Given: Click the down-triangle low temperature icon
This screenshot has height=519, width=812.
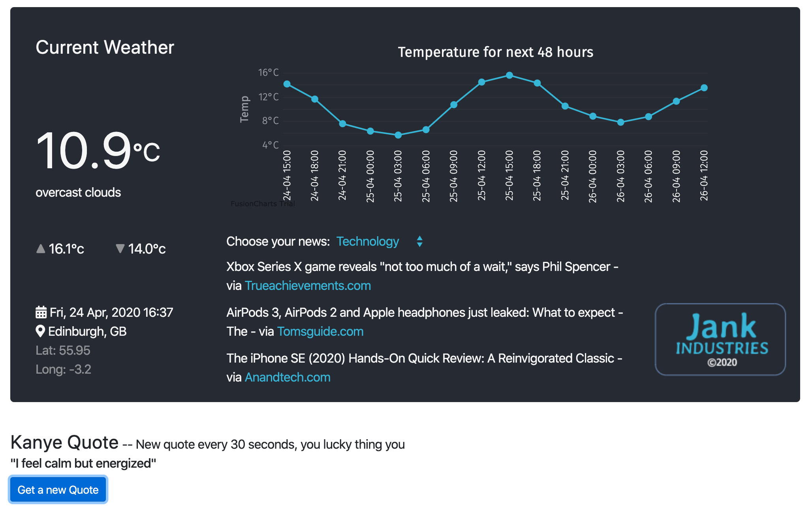Looking at the screenshot, I should tap(120, 248).
